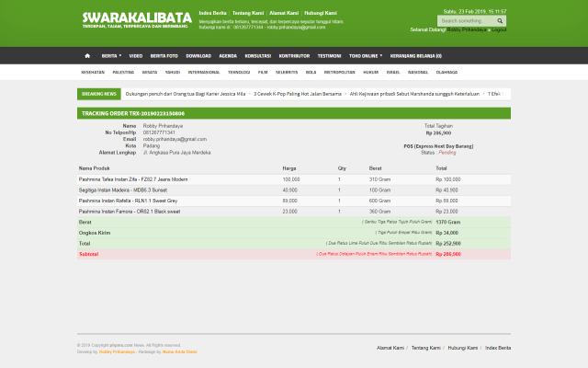Switch to the Teknologi category
The height and width of the screenshot is (368, 588).
pyautogui.click(x=239, y=71)
